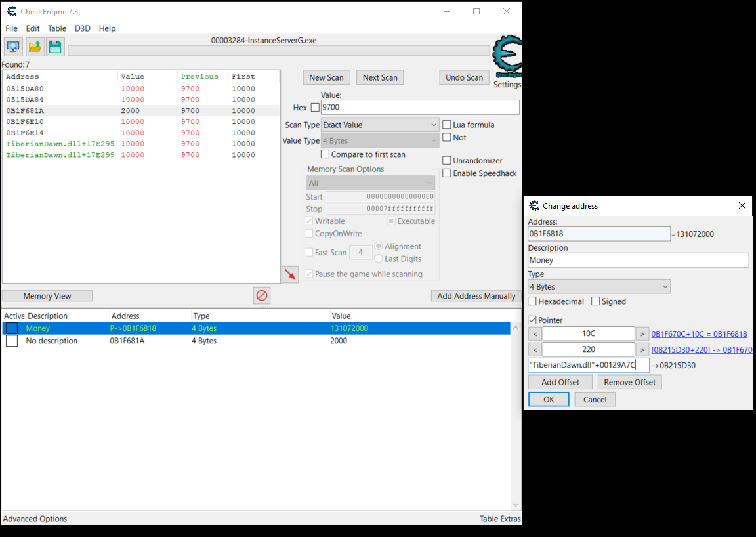Tick the Active box for Money entry

click(12, 328)
